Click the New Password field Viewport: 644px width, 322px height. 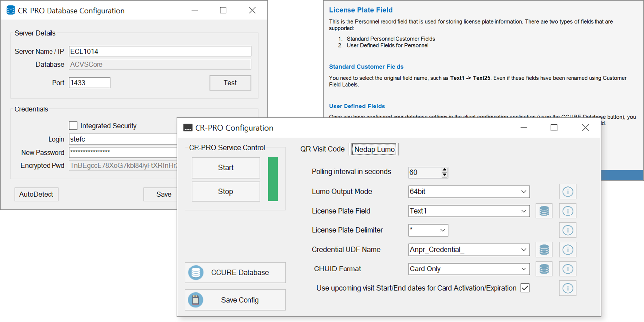coord(123,153)
